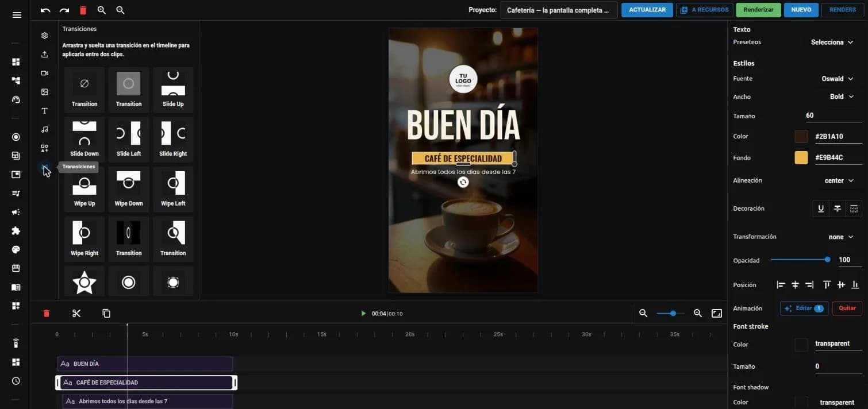
Task: Delete the selected clip in timeline toolbar
Action: click(x=47, y=313)
